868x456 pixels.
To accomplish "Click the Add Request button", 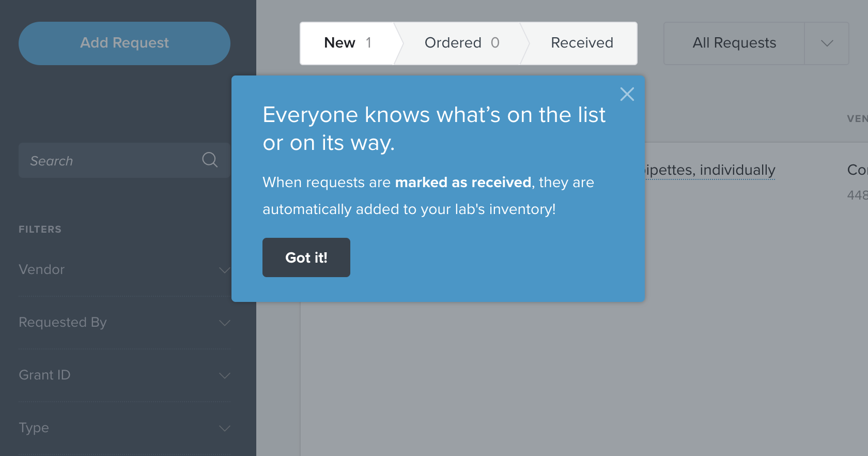I will pyautogui.click(x=125, y=43).
